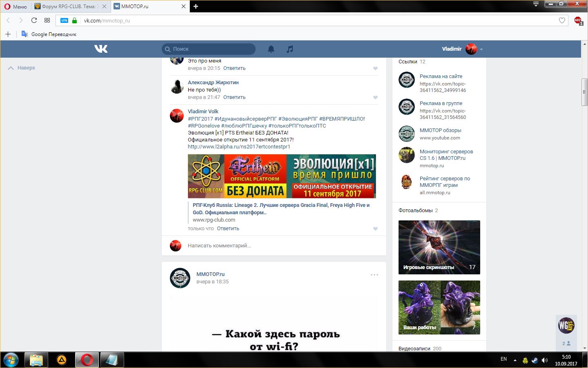The height and width of the screenshot is (368, 588).
Task: Reply to Александр Жирютин's comment
Action: (234, 97)
